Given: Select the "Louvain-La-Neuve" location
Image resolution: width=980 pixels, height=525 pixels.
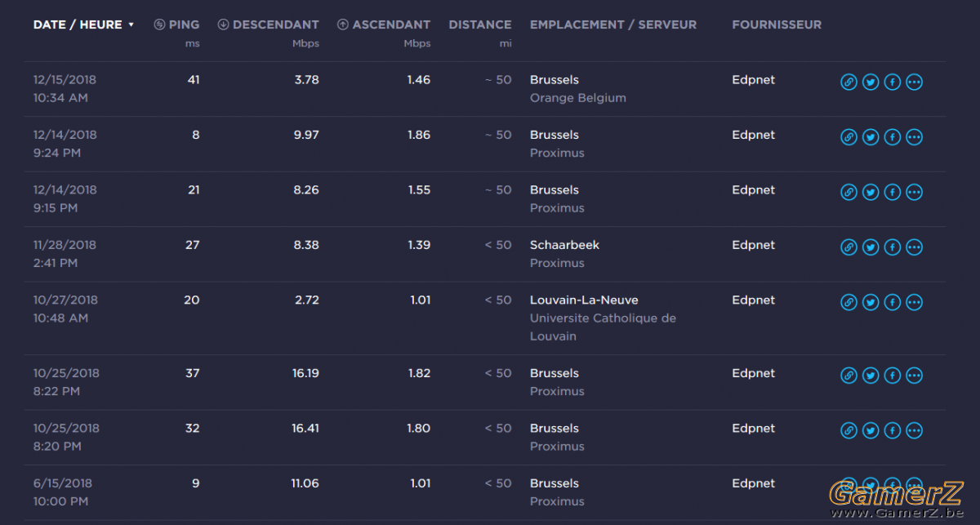Looking at the screenshot, I should tap(584, 300).
